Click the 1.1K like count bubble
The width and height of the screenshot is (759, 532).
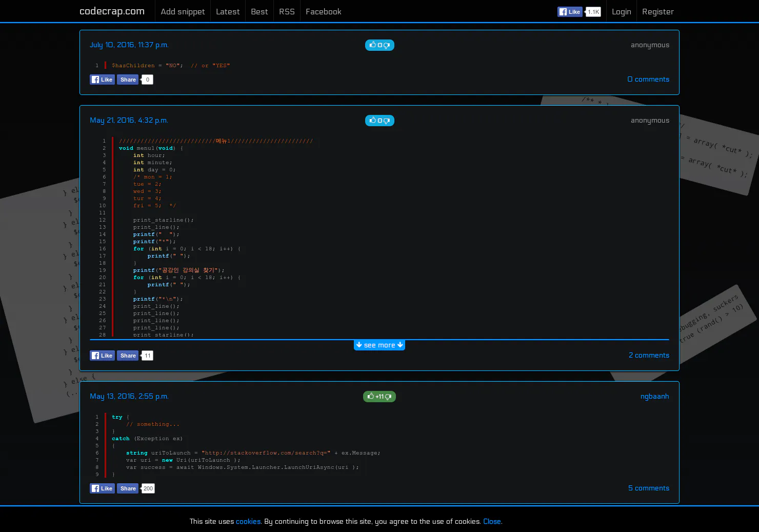(x=593, y=12)
